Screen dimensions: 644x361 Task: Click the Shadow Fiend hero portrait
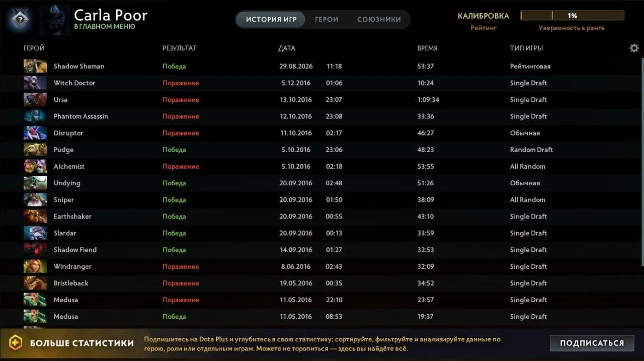pyautogui.click(x=35, y=250)
